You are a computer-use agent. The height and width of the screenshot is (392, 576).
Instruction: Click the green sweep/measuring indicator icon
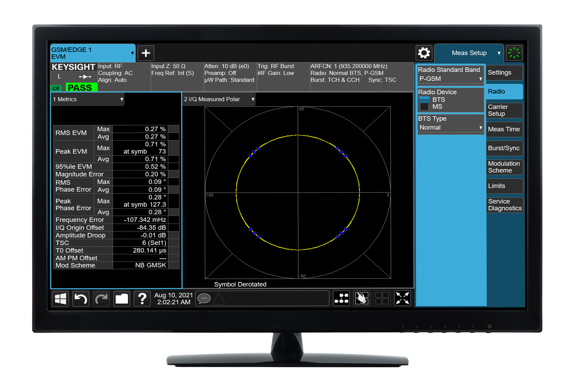point(514,53)
